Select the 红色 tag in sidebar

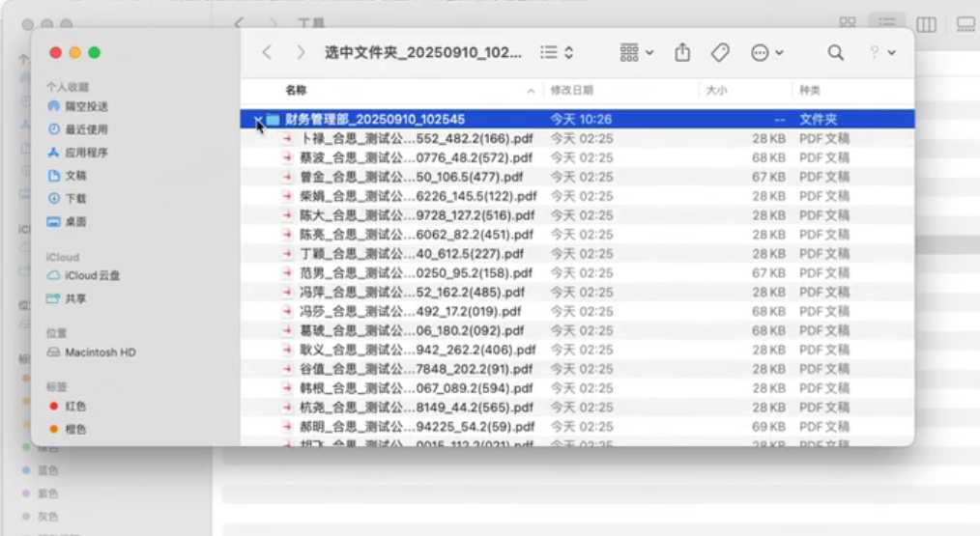tap(75, 407)
